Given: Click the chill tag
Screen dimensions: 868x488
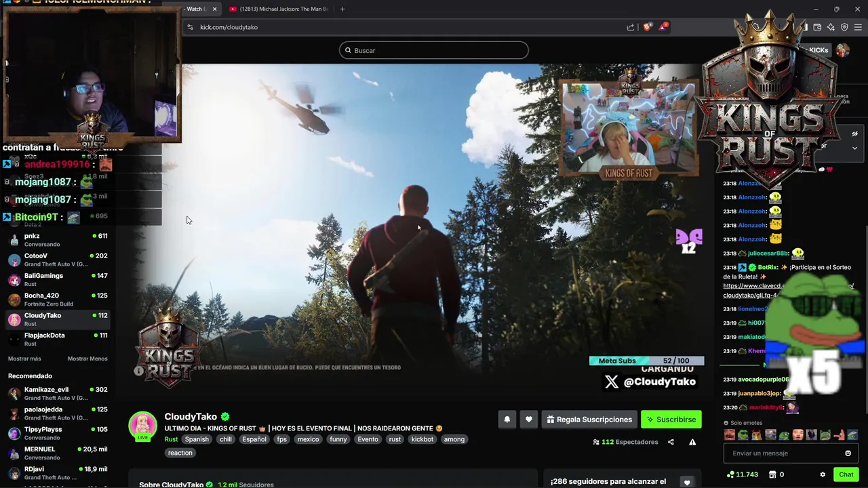Looking at the screenshot, I should pyautogui.click(x=226, y=439).
